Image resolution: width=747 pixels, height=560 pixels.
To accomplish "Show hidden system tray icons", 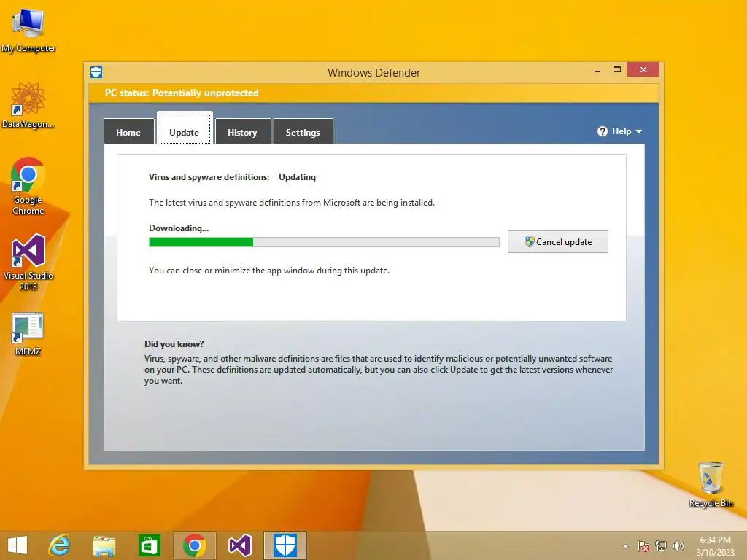I will point(625,546).
